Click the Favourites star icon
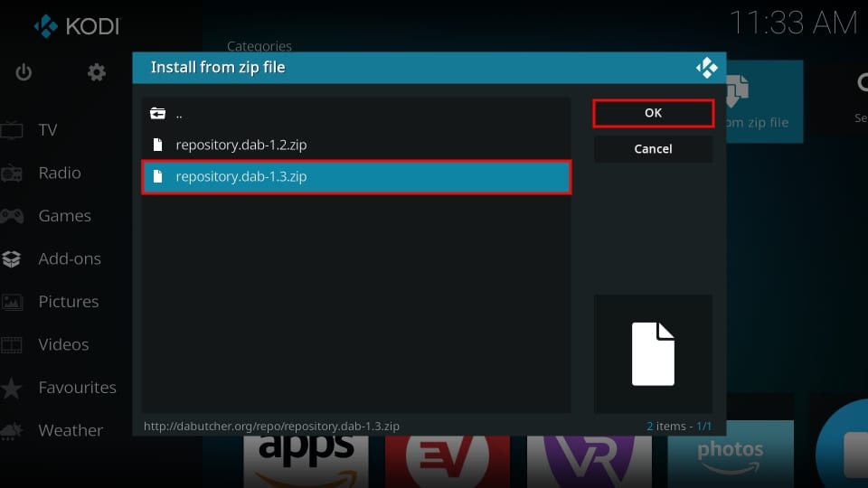The image size is (868, 488). coord(12,388)
